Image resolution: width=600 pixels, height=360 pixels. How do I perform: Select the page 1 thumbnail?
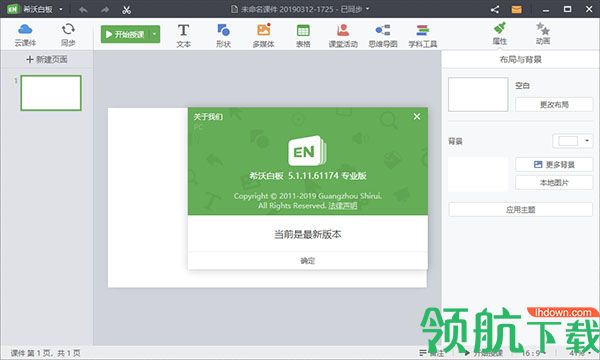point(51,93)
